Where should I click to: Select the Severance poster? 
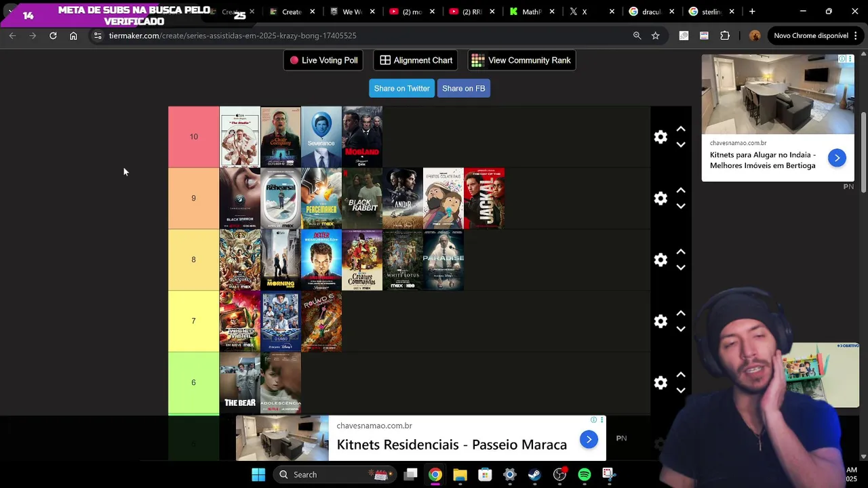[x=321, y=137]
